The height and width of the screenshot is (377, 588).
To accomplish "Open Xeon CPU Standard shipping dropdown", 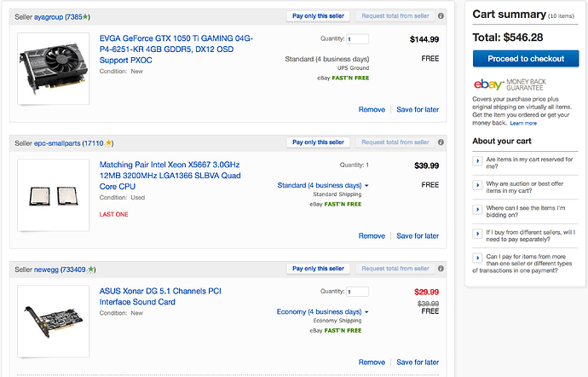I will coord(323,185).
